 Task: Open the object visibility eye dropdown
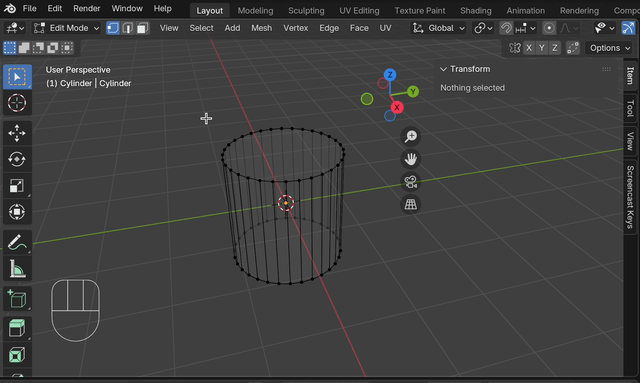point(604,28)
